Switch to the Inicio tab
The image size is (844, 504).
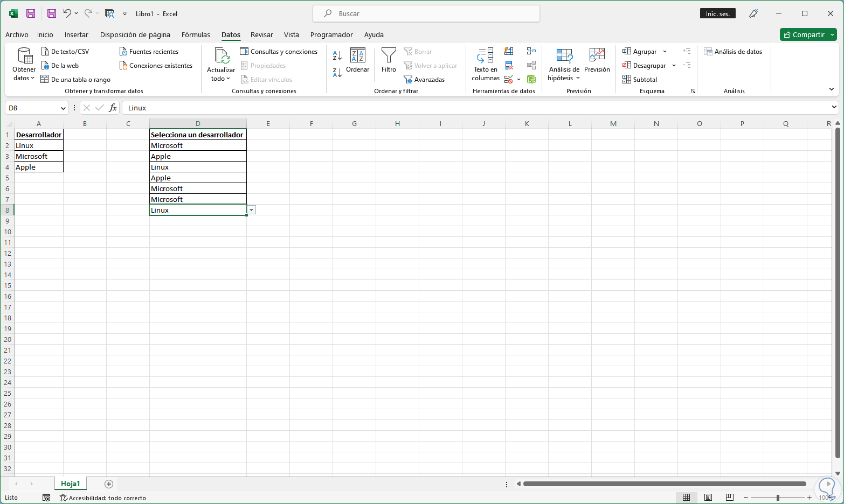tap(45, 34)
